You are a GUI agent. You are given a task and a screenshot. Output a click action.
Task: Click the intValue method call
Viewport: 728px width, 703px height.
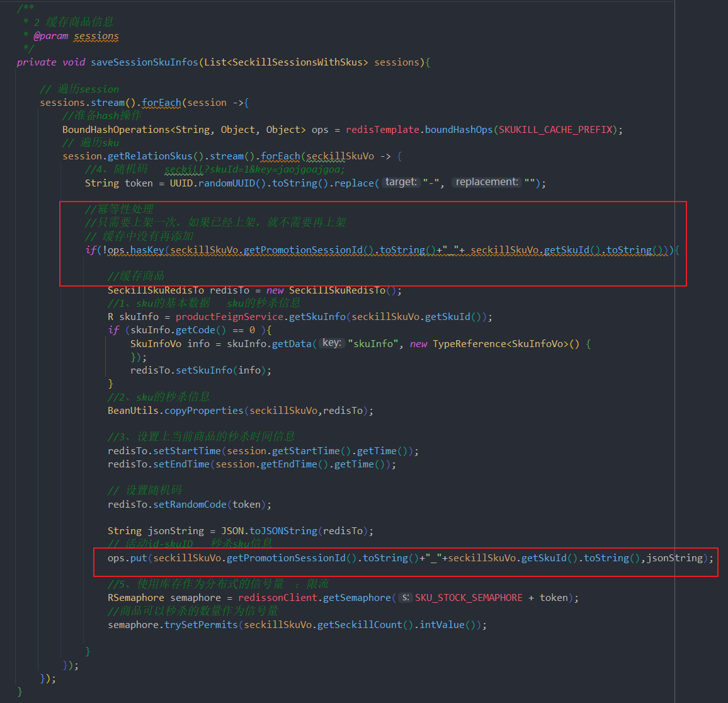(x=442, y=625)
